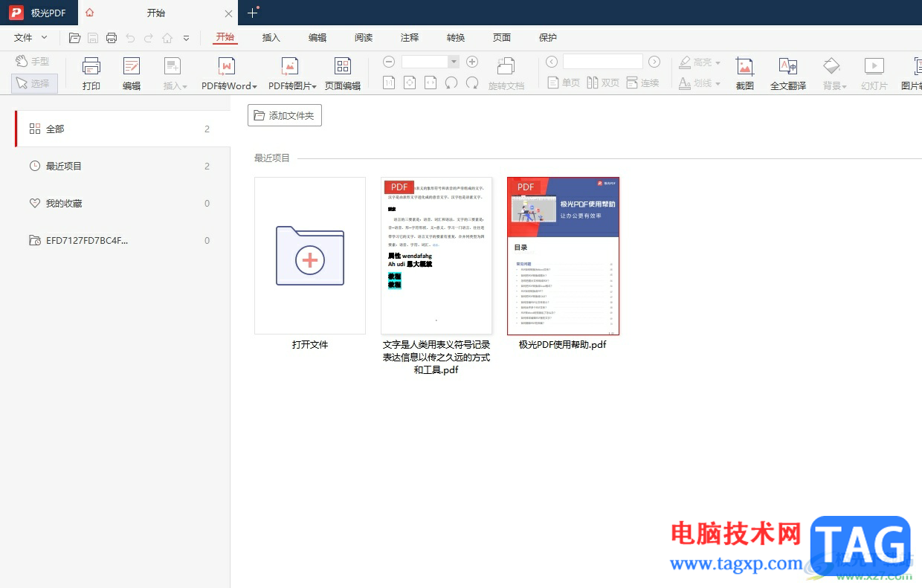The height and width of the screenshot is (588, 922).
Task: Go to next page arrow
Action: click(x=654, y=62)
